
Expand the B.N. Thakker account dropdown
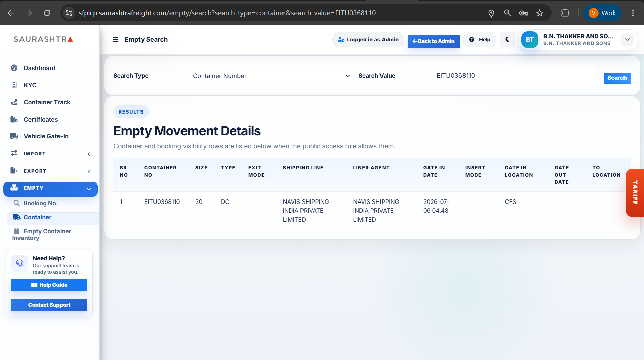click(627, 40)
